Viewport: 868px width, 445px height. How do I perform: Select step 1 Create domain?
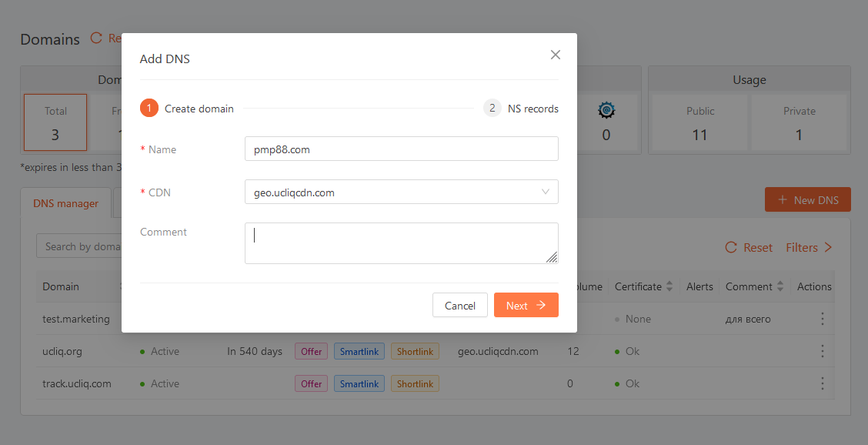(x=186, y=109)
